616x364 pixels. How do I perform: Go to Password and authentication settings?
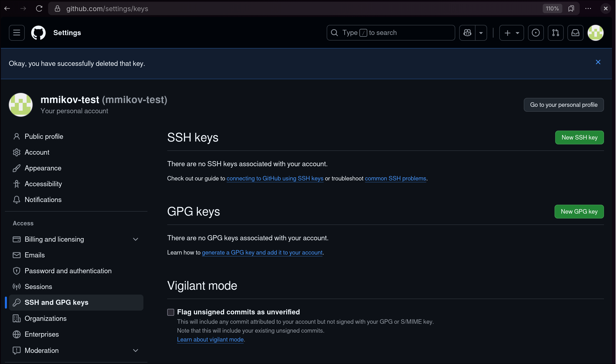(x=68, y=271)
